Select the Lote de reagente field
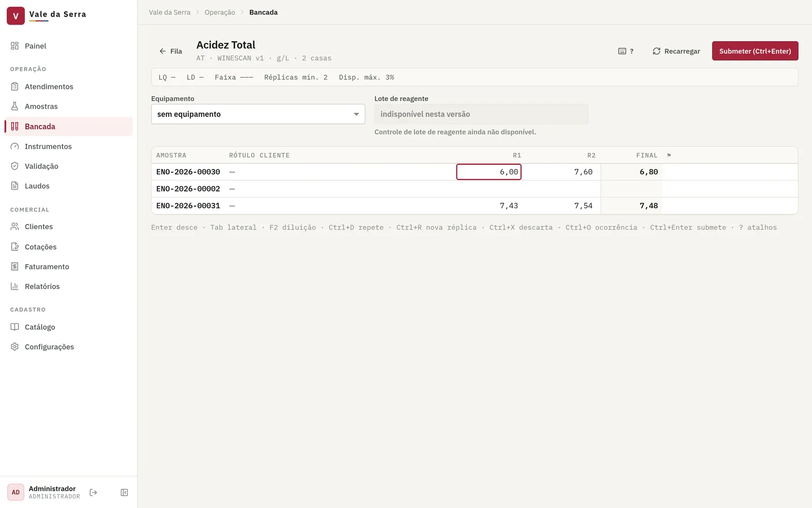Viewport: 812px width, 508px height. 481,114
